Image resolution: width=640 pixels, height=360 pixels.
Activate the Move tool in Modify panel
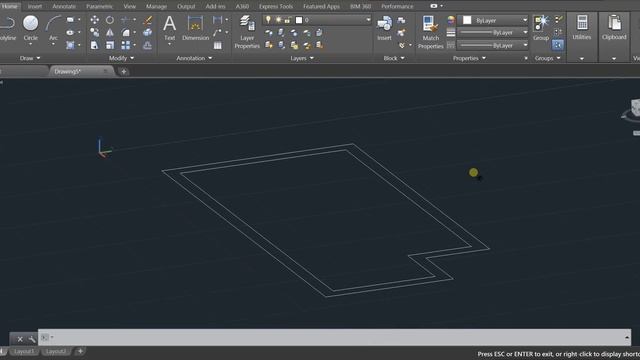pos(94,20)
